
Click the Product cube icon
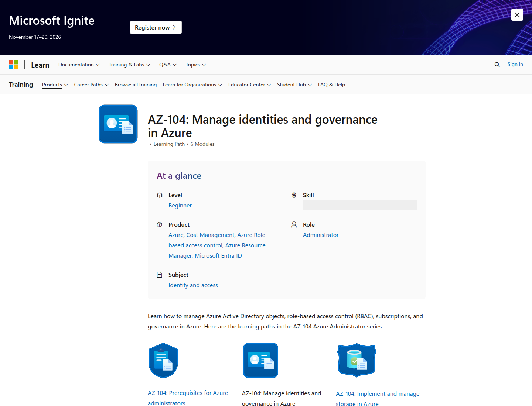[x=160, y=224]
